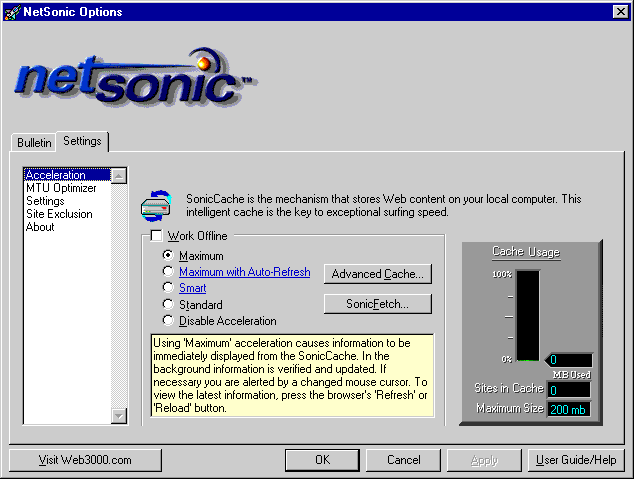Select About in the category list
Image resolution: width=634 pixels, height=479 pixels.
tap(67, 227)
